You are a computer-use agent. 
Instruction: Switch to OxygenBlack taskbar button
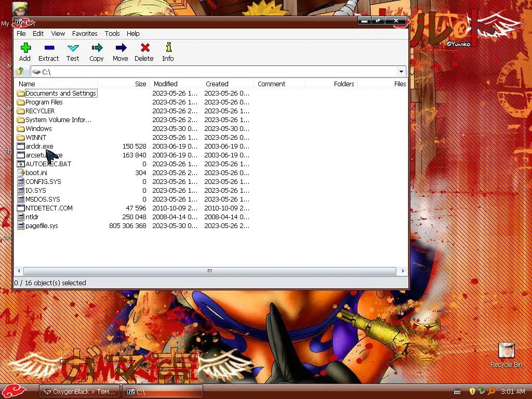click(79, 392)
